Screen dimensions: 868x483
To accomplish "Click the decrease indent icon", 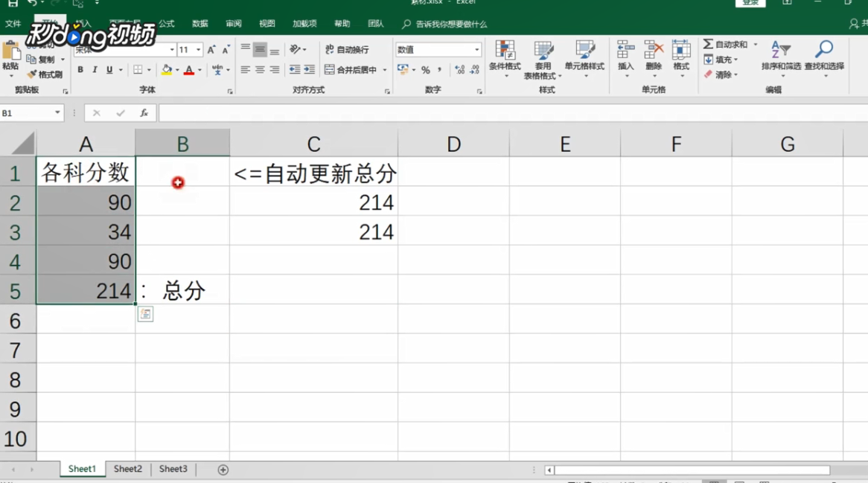I will coord(295,70).
